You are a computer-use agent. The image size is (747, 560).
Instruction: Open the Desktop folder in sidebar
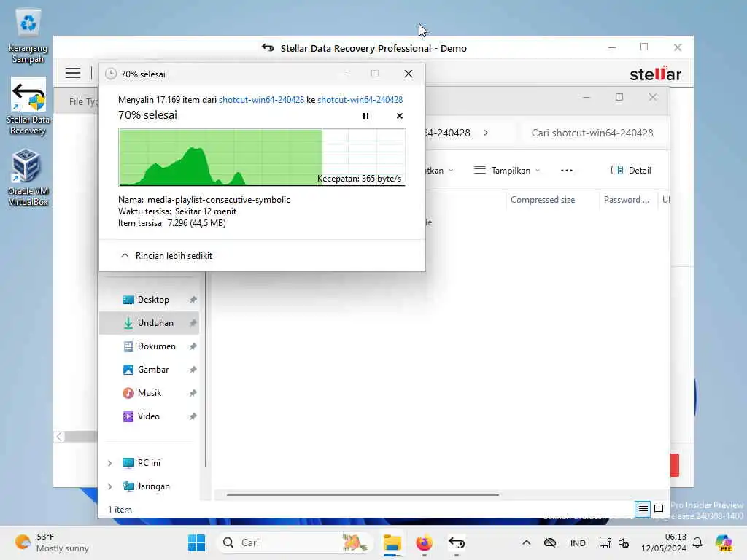coord(153,300)
